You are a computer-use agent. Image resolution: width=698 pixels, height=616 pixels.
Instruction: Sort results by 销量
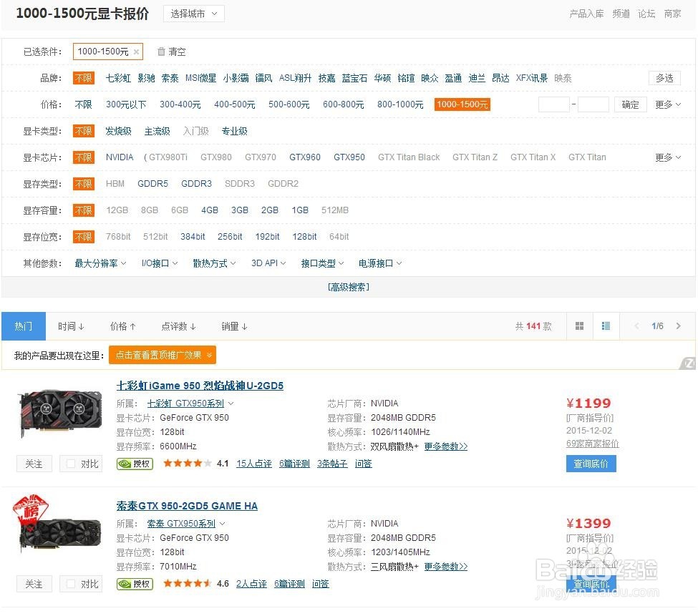pos(234,326)
